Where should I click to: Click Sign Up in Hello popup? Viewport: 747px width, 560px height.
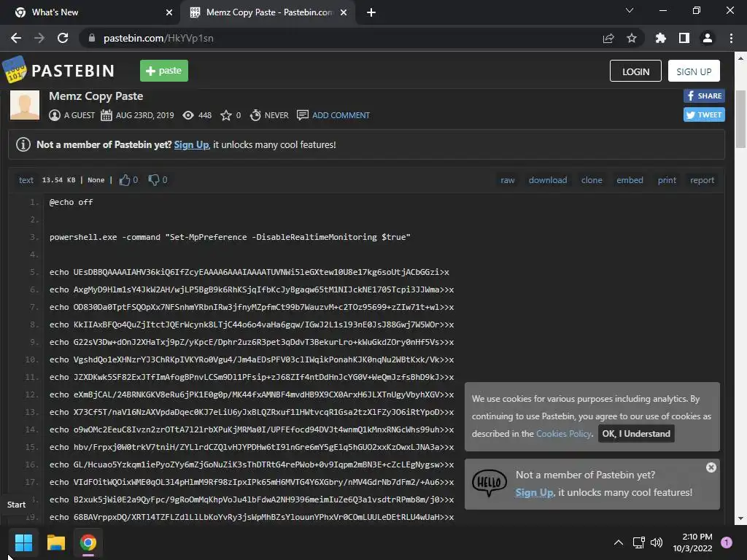[x=534, y=493]
